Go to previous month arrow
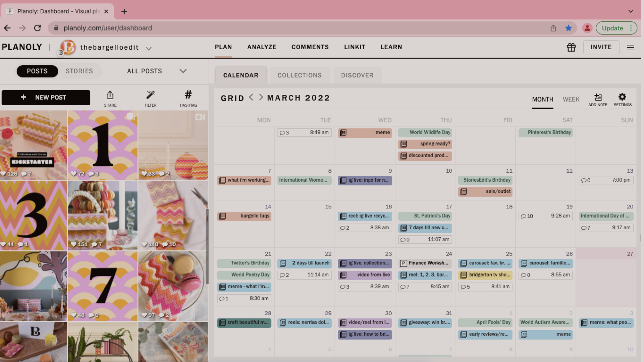644x362 pixels. point(251,97)
